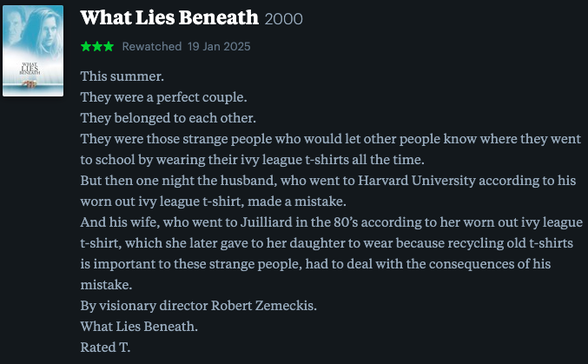Click the third green rating star
Image resolution: width=588 pixels, height=364 pixels.
(x=109, y=47)
